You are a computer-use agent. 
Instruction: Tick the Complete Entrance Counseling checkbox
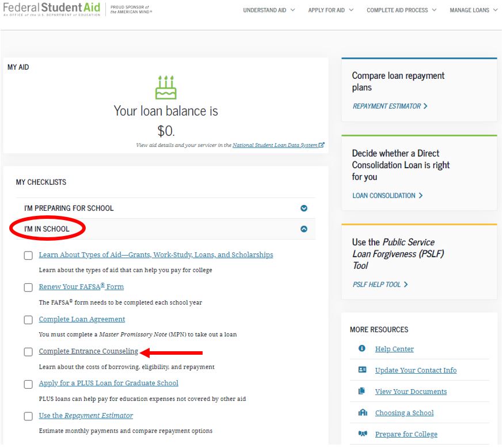click(28, 352)
